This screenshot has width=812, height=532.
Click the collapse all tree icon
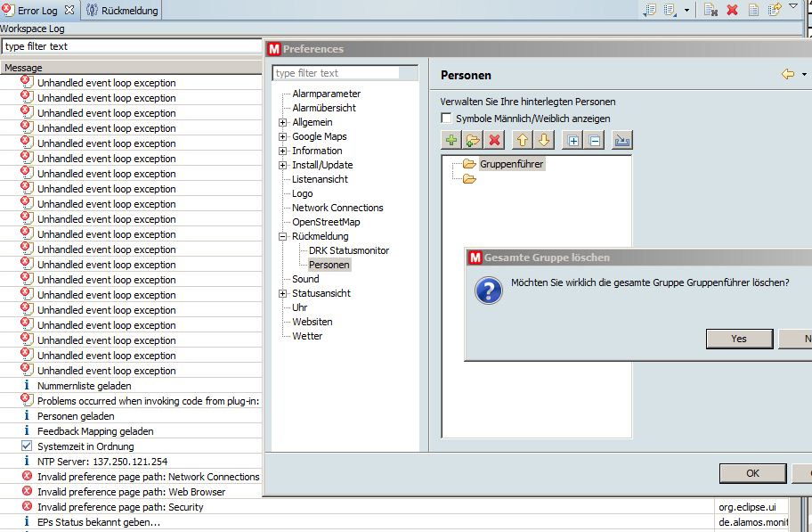(x=594, y=140)
